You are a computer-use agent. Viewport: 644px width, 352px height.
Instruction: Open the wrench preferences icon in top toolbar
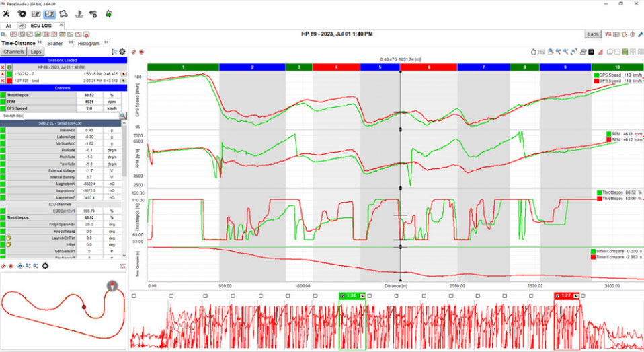[x=7, y=13]
